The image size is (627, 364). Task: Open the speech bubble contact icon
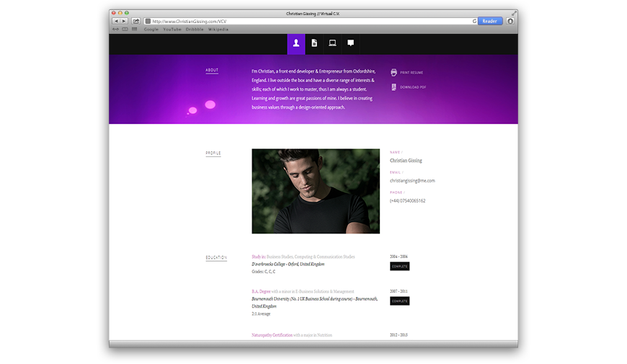pyautogui.click(x=351, y=43)
